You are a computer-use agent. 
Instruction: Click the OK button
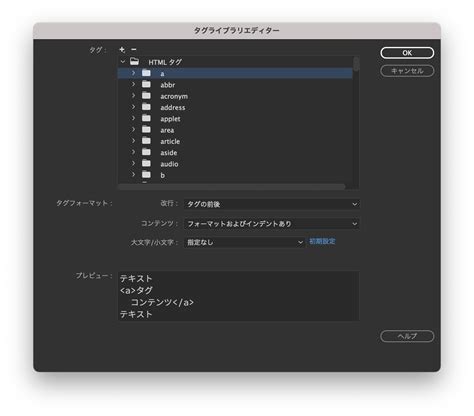tap(407, 53)
